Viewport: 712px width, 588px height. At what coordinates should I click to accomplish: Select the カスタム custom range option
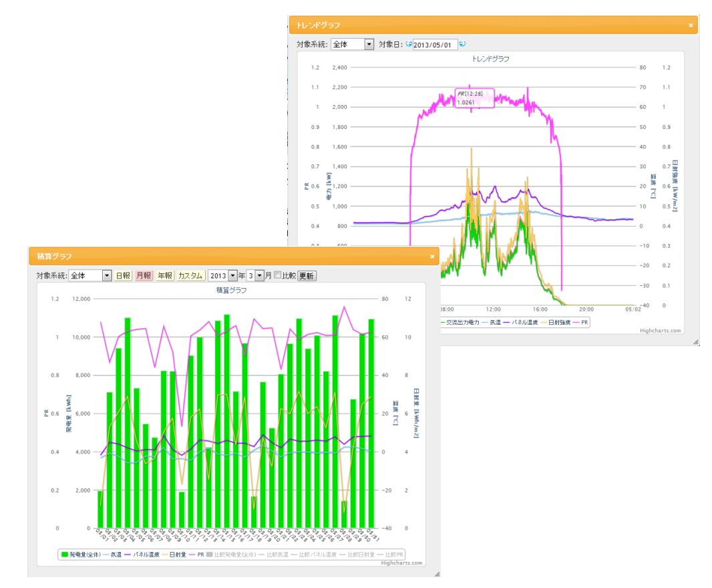click(190, 275)
